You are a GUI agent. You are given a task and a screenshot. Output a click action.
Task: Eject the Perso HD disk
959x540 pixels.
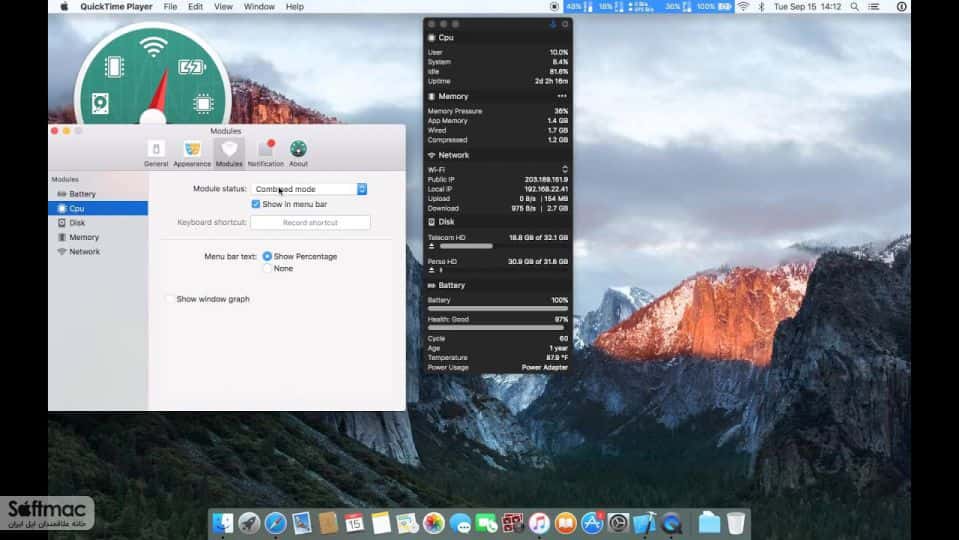432,270
